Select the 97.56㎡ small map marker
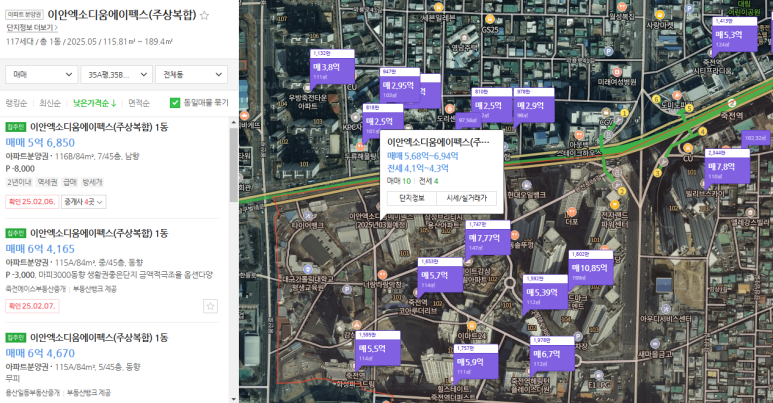Screen dimensions: 773x403 point(468,120)
